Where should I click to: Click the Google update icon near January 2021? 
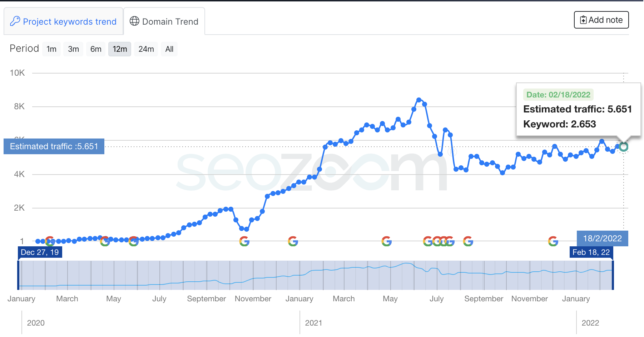coord(293,242)
